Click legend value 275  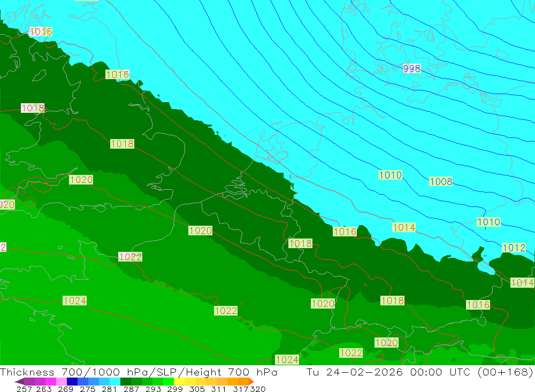(x=87, y=389)
